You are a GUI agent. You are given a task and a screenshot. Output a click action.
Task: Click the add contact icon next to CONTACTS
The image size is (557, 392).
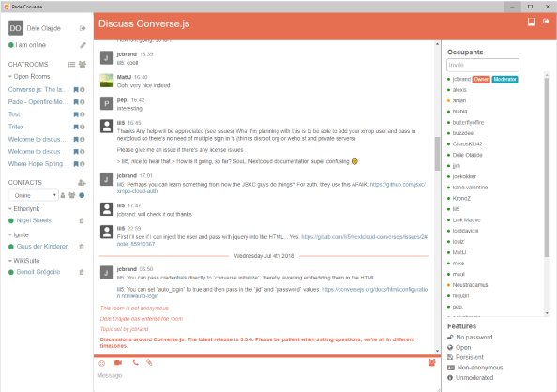click(83, 182)
